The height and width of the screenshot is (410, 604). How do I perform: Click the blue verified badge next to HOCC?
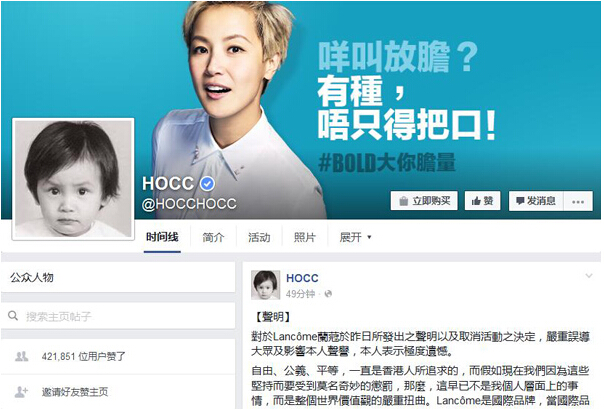pyautogui.click(x=207, y=183)
